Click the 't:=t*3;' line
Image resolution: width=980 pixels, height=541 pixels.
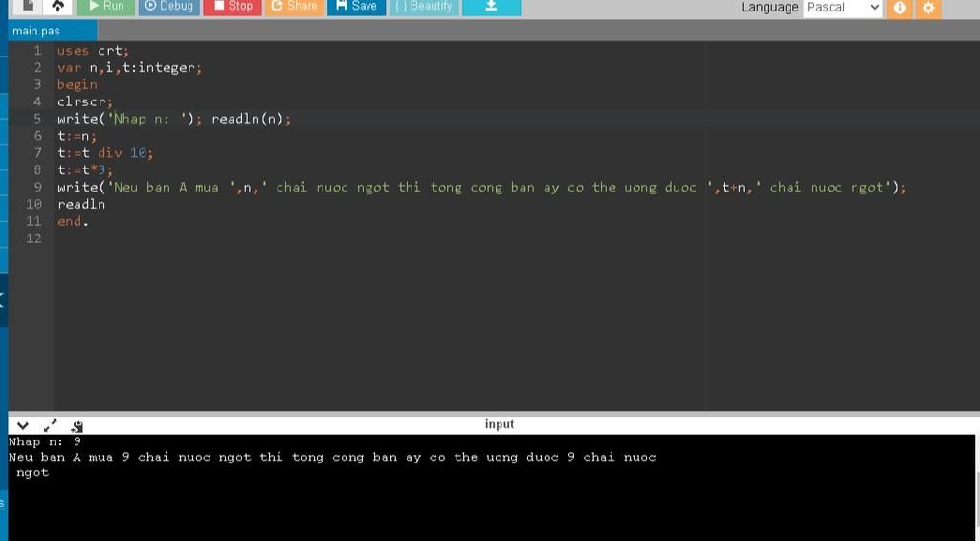tap(85, 169)
